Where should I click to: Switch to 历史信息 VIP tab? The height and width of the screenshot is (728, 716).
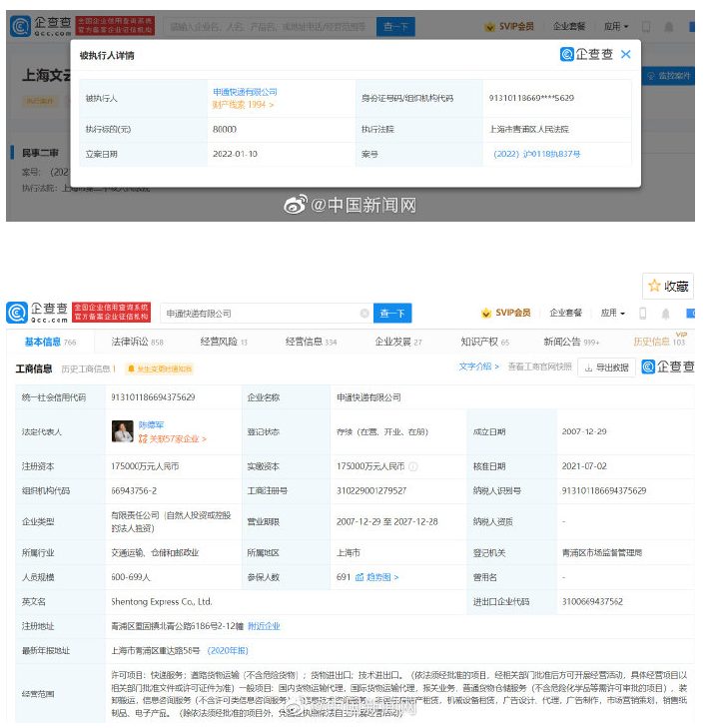pos(659,341)
